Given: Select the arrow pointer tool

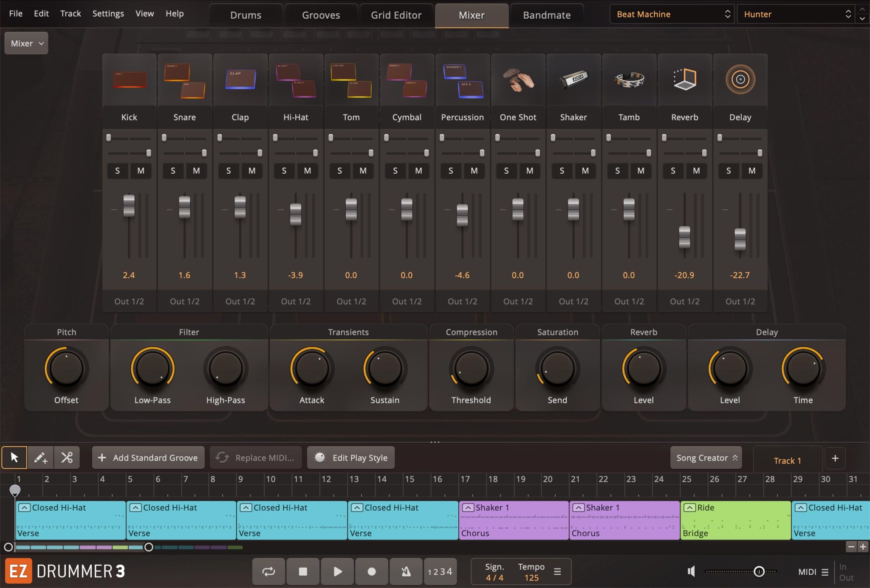Looking at the screenshot, I should click(14, 457).
